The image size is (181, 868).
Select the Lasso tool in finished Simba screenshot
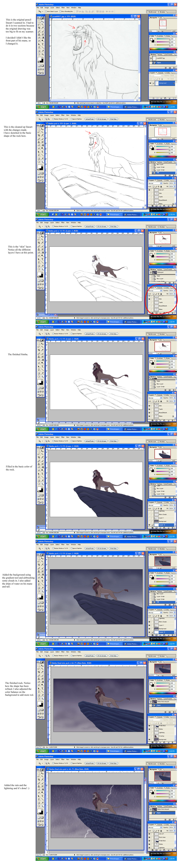click(x=39, y=347)
